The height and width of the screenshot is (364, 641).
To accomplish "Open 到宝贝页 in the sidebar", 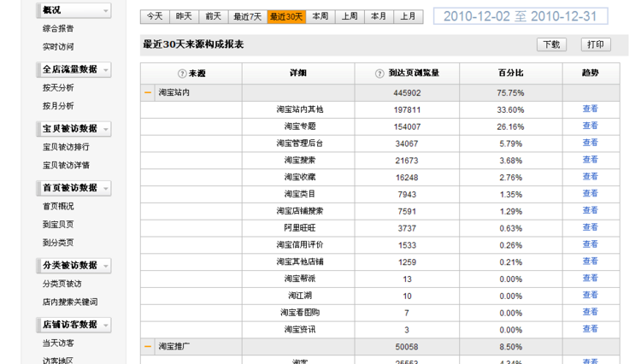I will pos(58,225).
